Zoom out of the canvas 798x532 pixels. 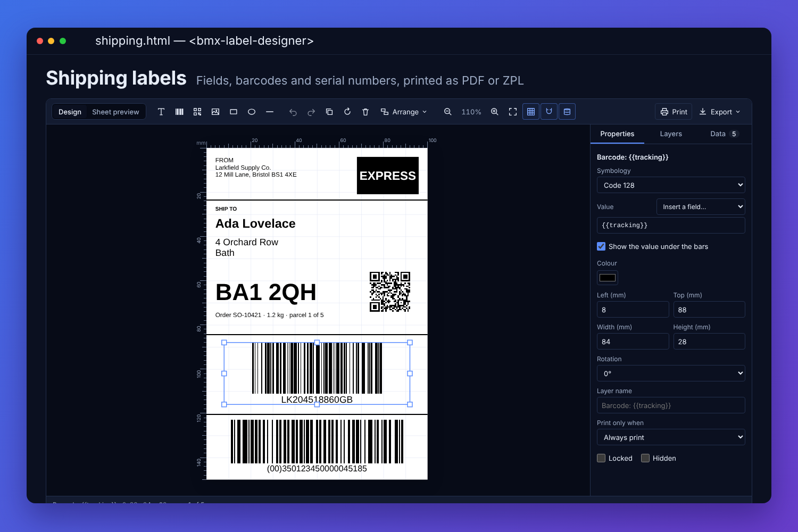pyautogui.click(x=448, y=112)
